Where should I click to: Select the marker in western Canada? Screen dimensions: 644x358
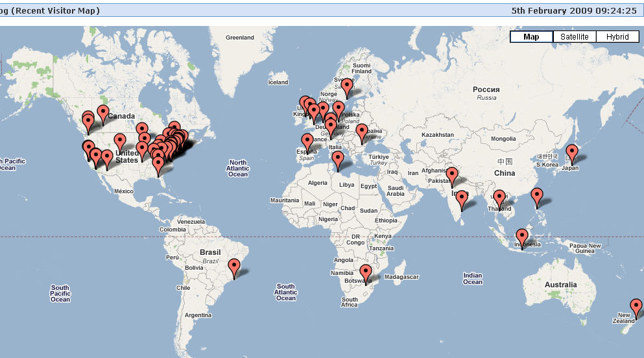click(102, 113)
